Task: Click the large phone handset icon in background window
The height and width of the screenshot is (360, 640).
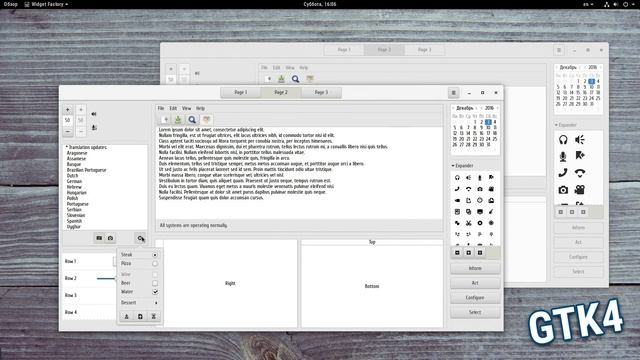Action: click(x=563, y=173)
